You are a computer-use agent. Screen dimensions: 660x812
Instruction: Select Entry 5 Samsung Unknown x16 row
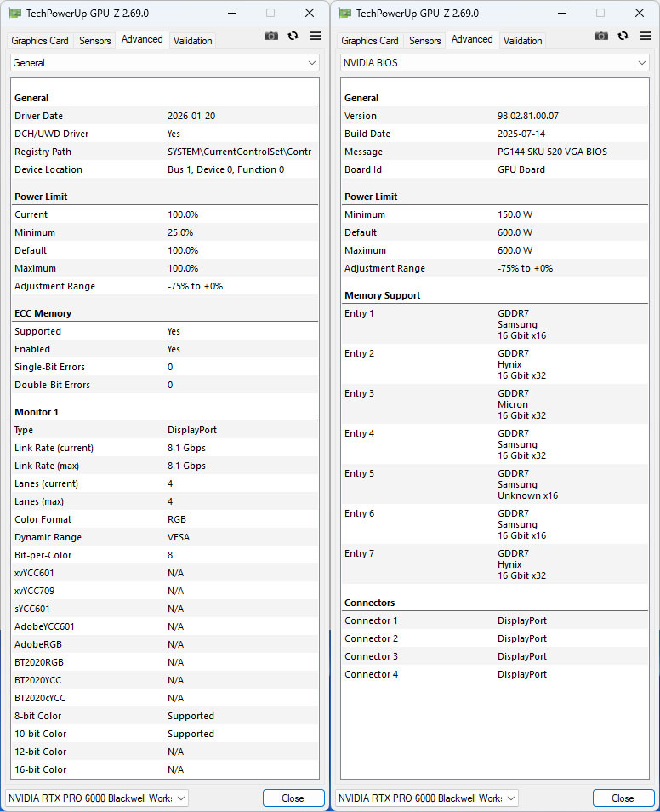pos(495,484)
